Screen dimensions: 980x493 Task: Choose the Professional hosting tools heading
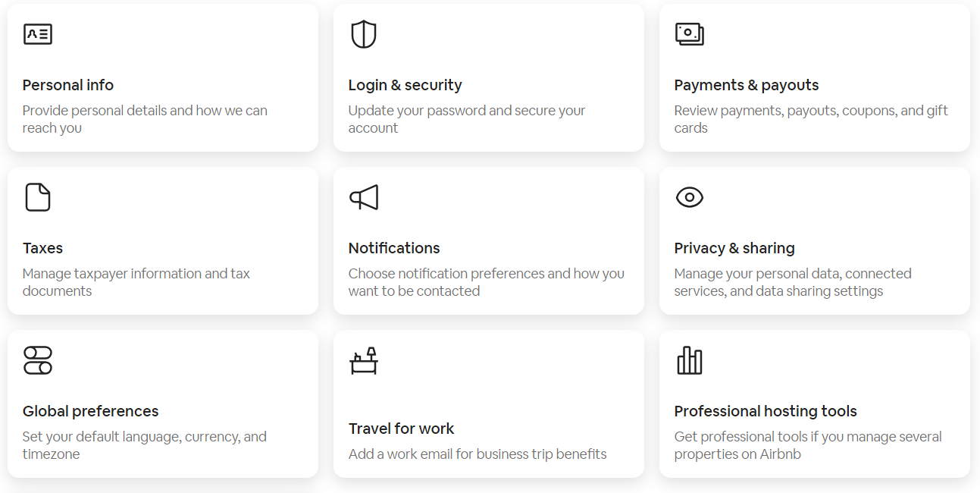coord(766,411)
